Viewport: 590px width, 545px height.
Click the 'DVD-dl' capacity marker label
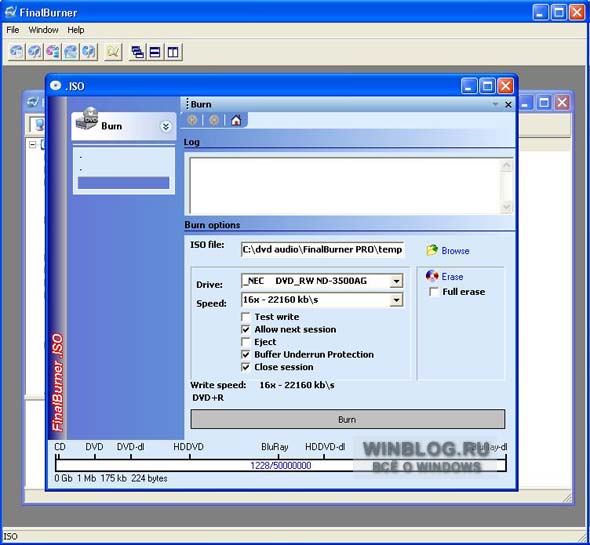point(130,447)
